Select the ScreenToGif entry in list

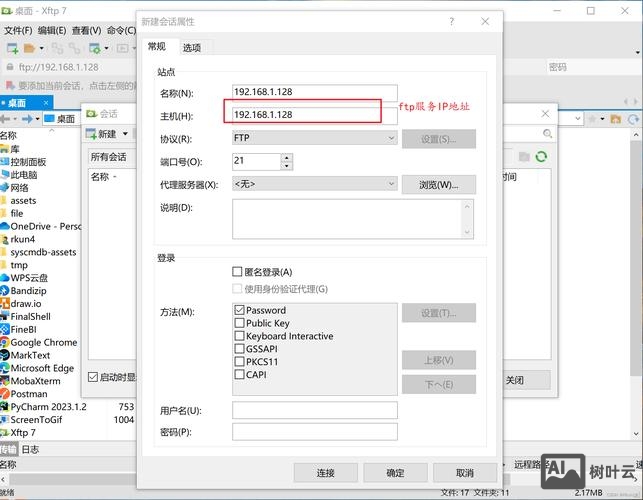tap(31, 420)
